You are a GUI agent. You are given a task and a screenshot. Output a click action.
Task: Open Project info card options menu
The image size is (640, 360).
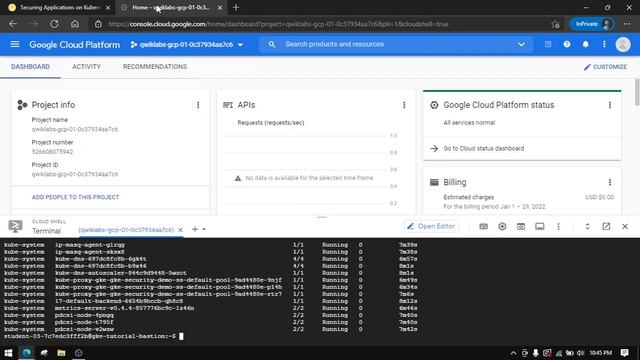(x=198, y=105)
